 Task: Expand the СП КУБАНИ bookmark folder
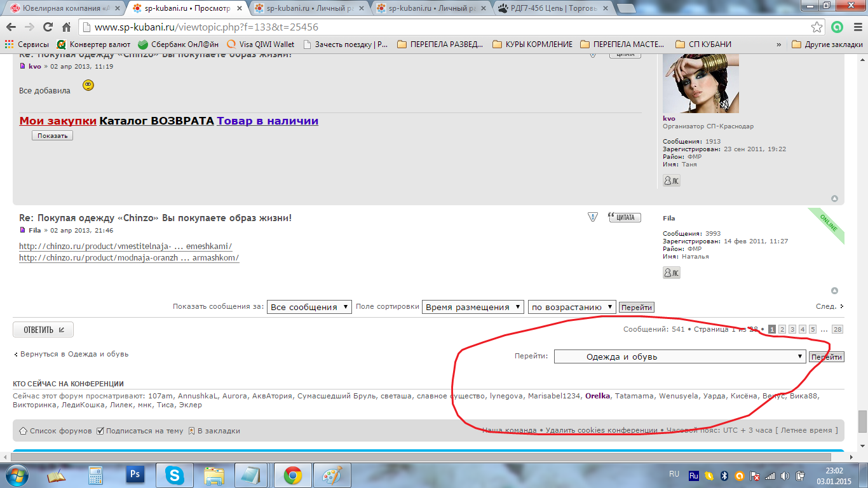703,44
